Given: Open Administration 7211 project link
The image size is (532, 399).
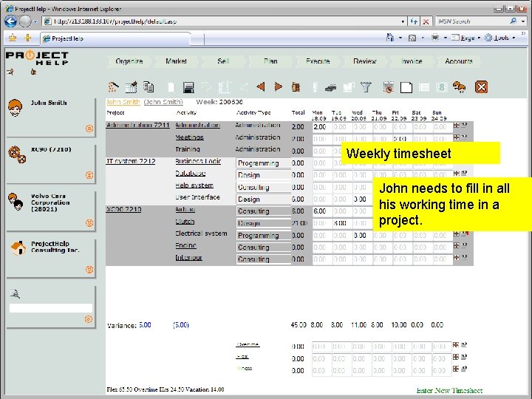Looking at the screenshot, I should pos(137,125).
